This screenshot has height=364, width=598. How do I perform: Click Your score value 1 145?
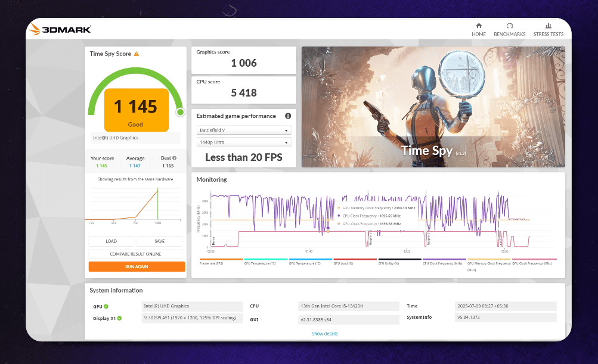point(101,166)
